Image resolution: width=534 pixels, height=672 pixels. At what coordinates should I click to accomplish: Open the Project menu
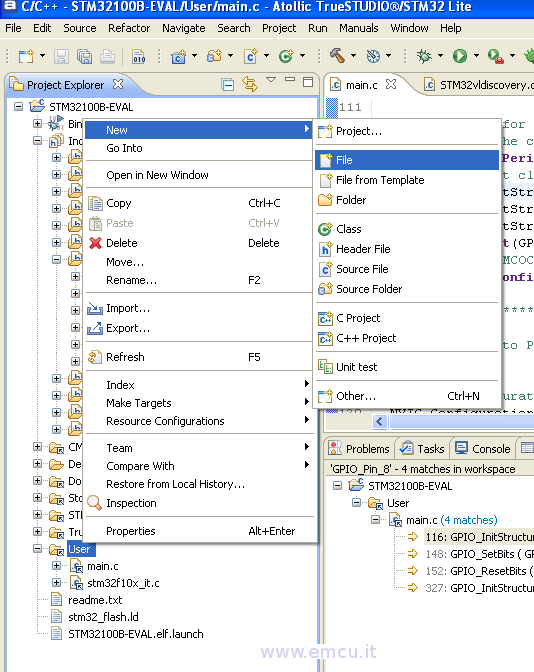point(279,28)
